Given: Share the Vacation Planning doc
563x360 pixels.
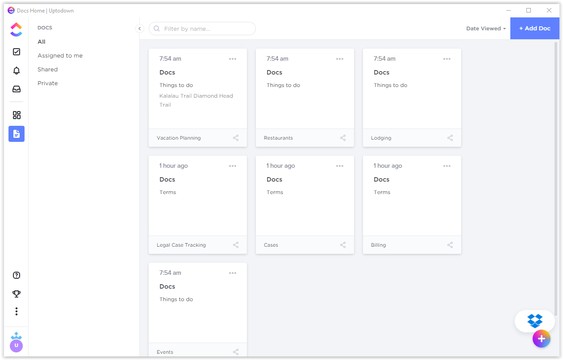Looking at the screenshot, I should (x=236, y=138).
